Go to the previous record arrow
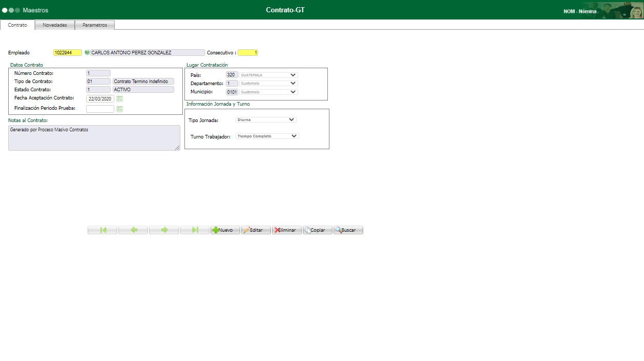Image resolution: width=644 pixels, height=361 pixels. pyautogui.click(x=133, y=230)
